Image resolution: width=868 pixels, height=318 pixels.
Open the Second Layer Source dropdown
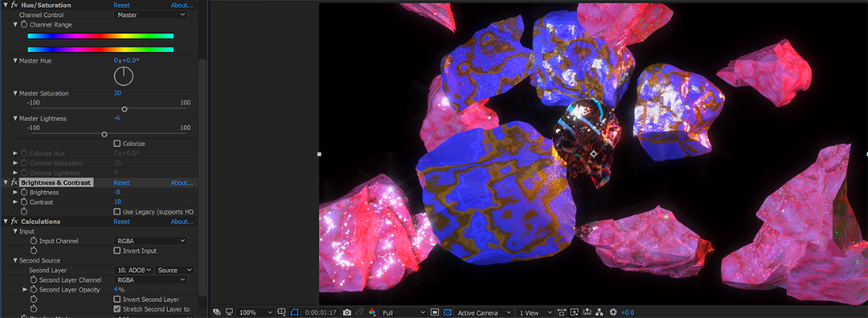point(174,270)
